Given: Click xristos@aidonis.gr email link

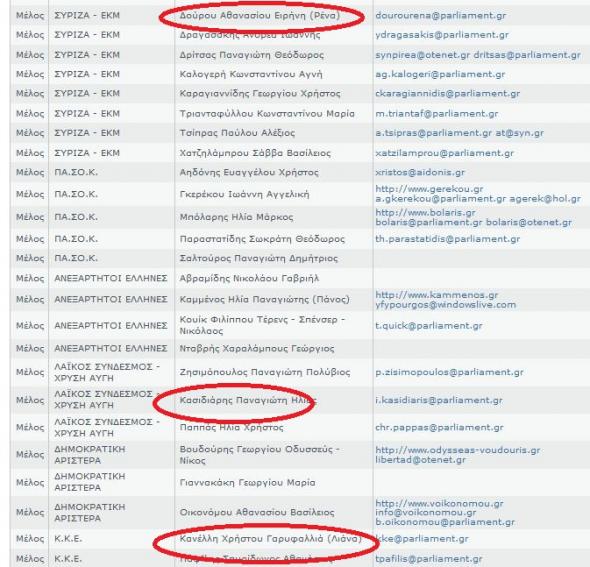Looking at the screenshot, I should pyautogui.click(x=420, y=172).
